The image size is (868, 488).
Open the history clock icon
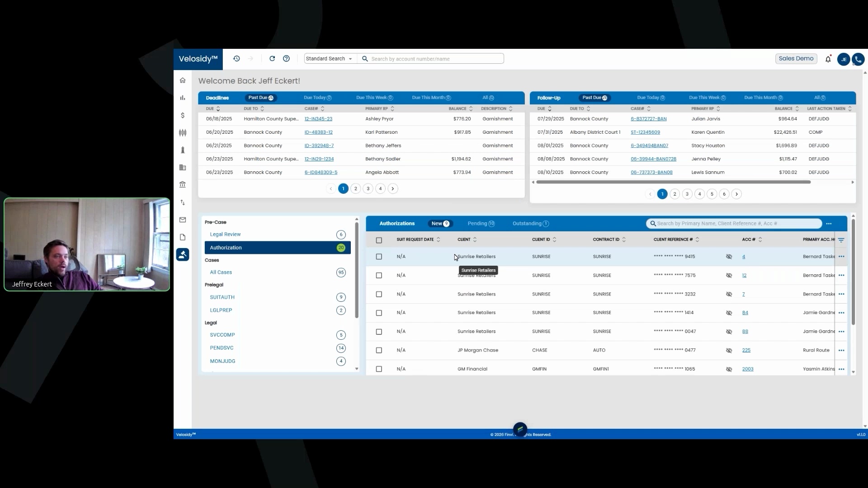[x=236, y=59]
